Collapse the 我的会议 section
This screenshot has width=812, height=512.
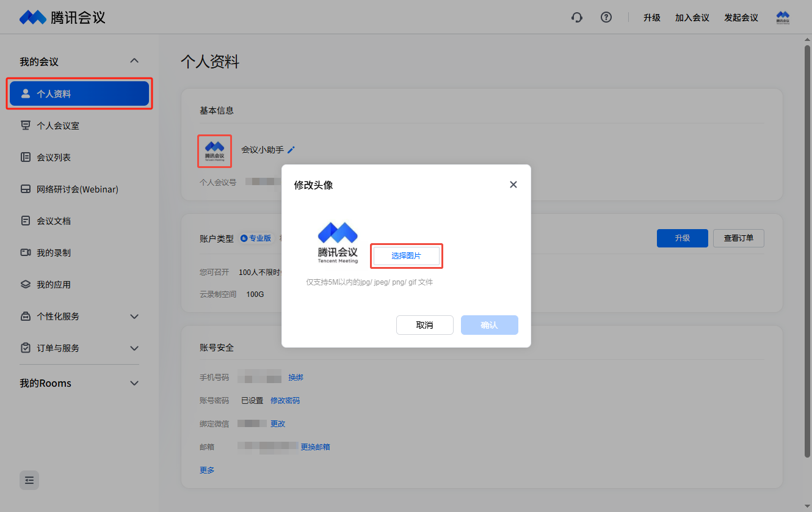(135, 61)
